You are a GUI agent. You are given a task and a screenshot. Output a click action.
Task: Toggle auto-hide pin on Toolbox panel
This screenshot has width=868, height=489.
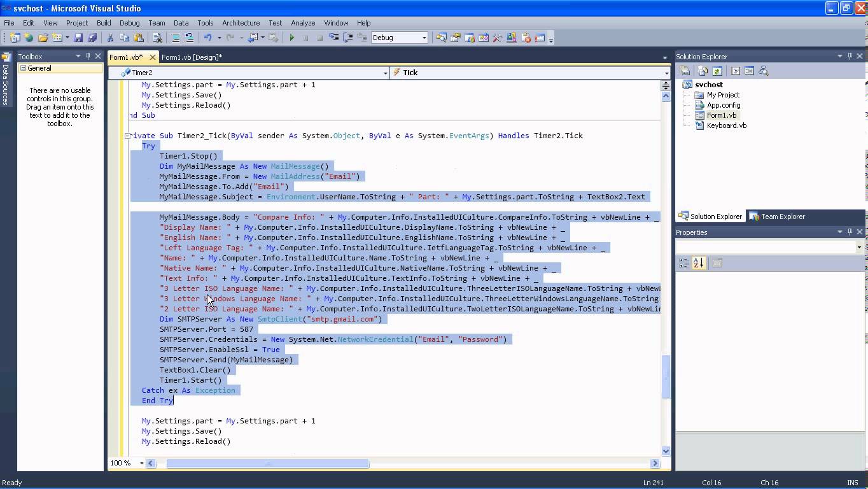point(88,56)
